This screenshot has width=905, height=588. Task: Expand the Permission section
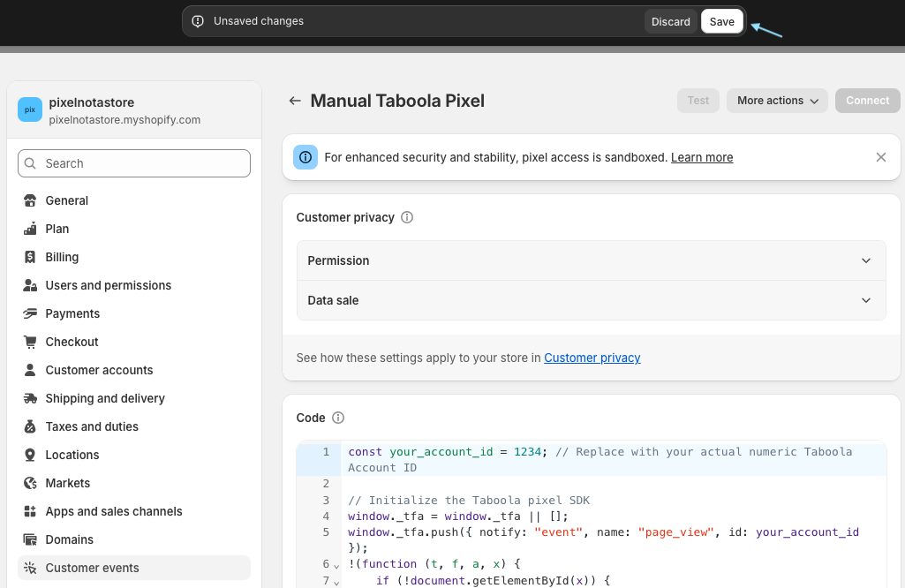[x=591, y=260]
